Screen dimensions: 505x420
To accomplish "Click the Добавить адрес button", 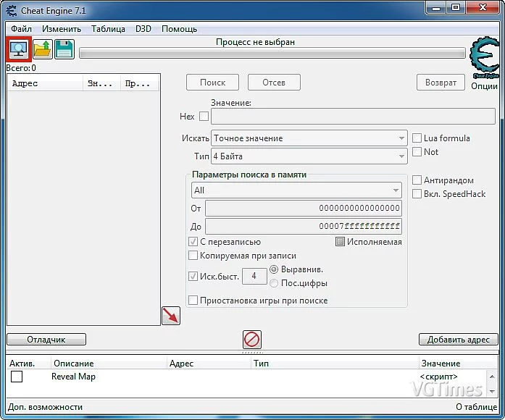I will pyautogui.click(x=459, y=340).
